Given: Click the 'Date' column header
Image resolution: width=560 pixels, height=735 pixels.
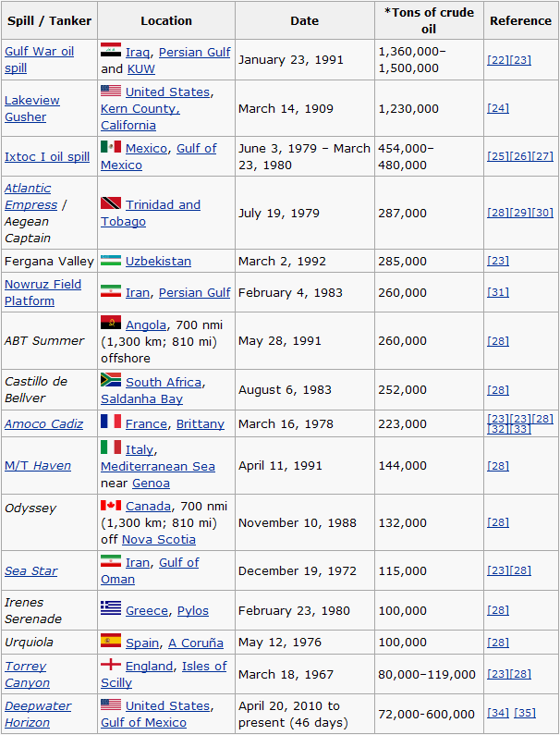Looking at the screenshot, I should click(x=305, y=20).
